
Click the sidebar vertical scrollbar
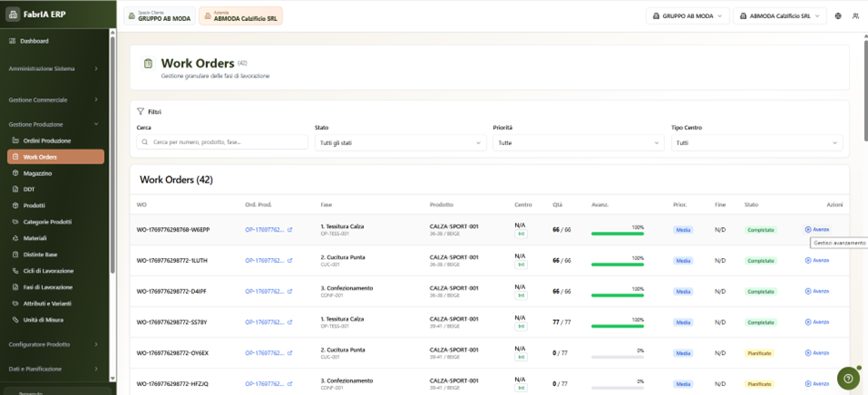(x=113, y=155)
